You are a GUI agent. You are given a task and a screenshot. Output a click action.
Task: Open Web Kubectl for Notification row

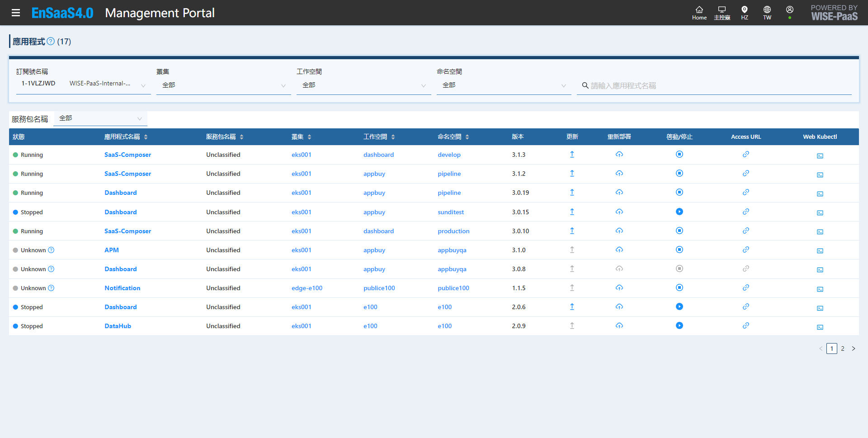pos(820,289)
